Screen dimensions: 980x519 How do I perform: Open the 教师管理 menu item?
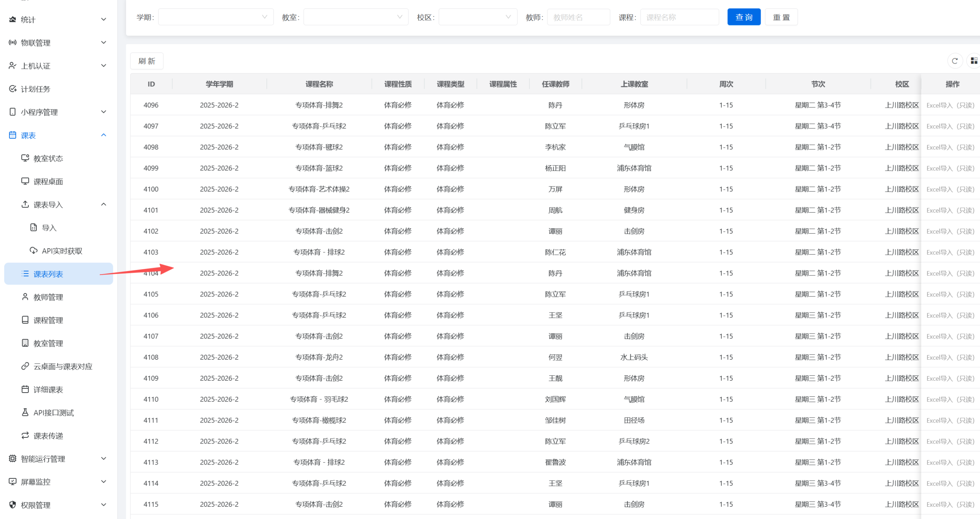(48, 297)
